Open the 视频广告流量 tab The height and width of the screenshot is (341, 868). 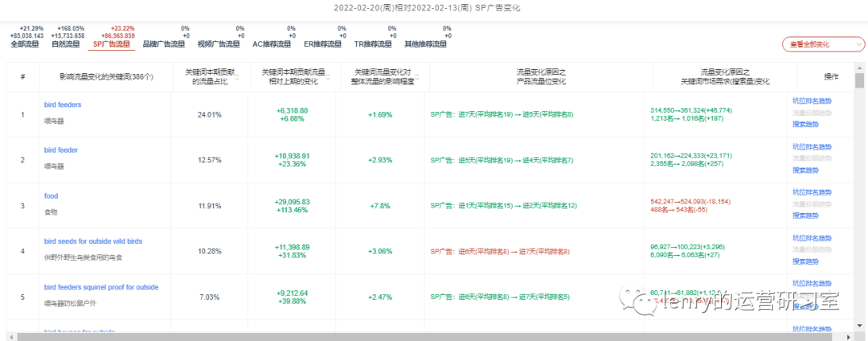219,43
